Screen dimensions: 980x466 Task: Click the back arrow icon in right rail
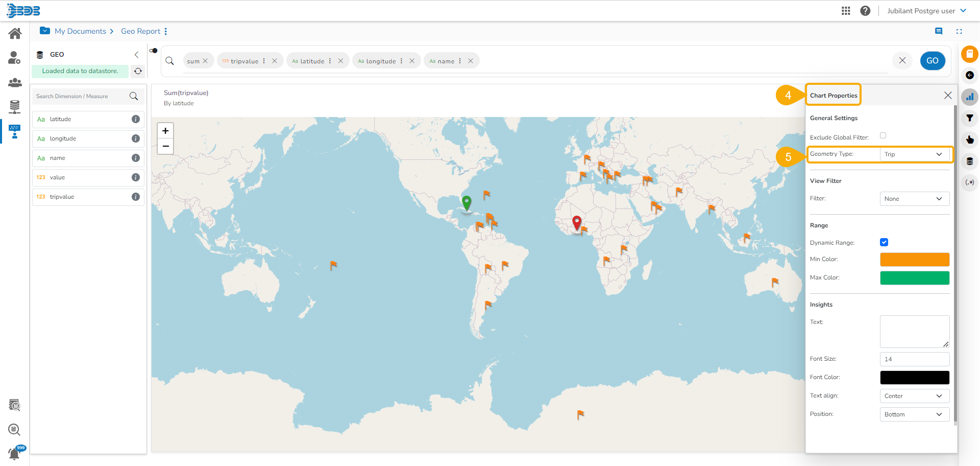coord(970,75)
